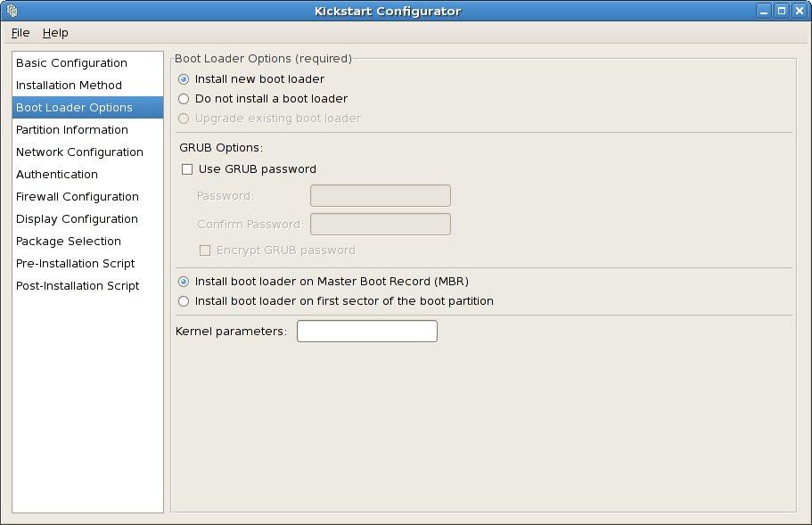The height and width of the screenshot is (525, 812).
Task: Select "Install new boot loader" option
Action: (x=184, y=79)
